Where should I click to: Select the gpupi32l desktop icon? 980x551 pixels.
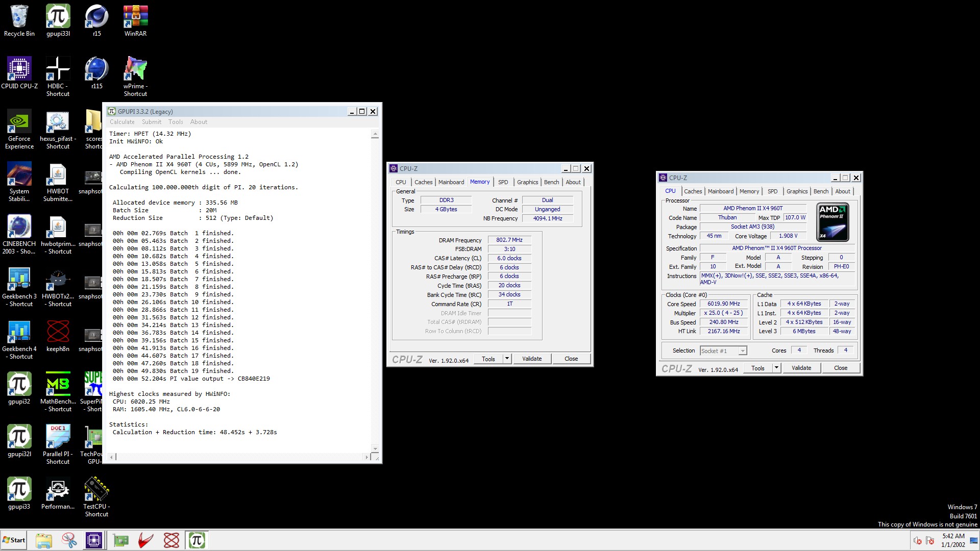[x=19, y=441]
